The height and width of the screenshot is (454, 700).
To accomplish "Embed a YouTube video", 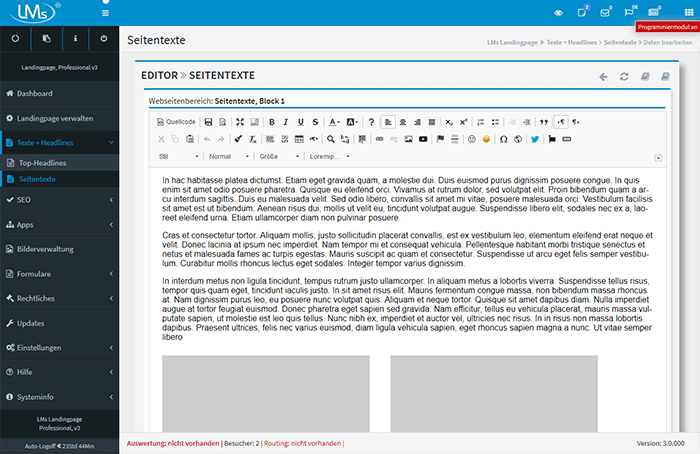I will coord(423,139).
